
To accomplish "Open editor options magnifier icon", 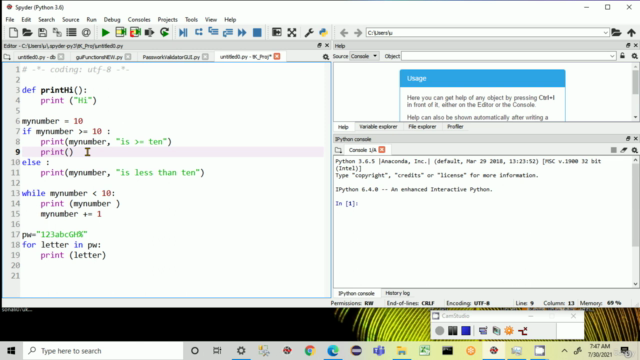I will [326, 57].
